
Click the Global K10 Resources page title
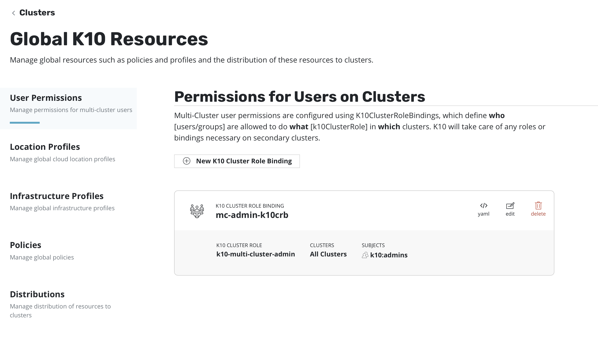[109, 39]
